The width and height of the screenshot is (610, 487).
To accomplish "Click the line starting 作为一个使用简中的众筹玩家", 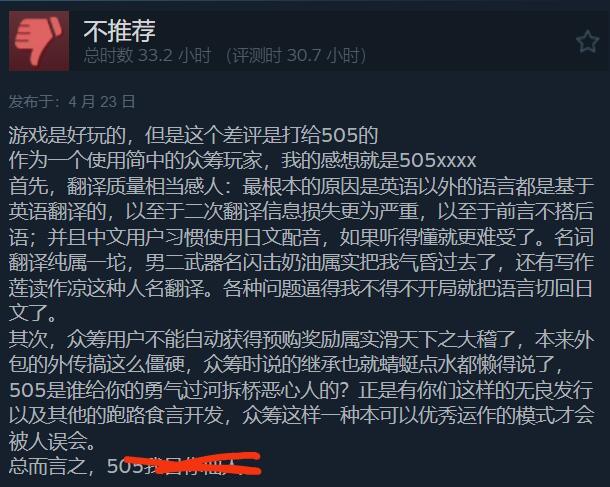I will point(242,160).
